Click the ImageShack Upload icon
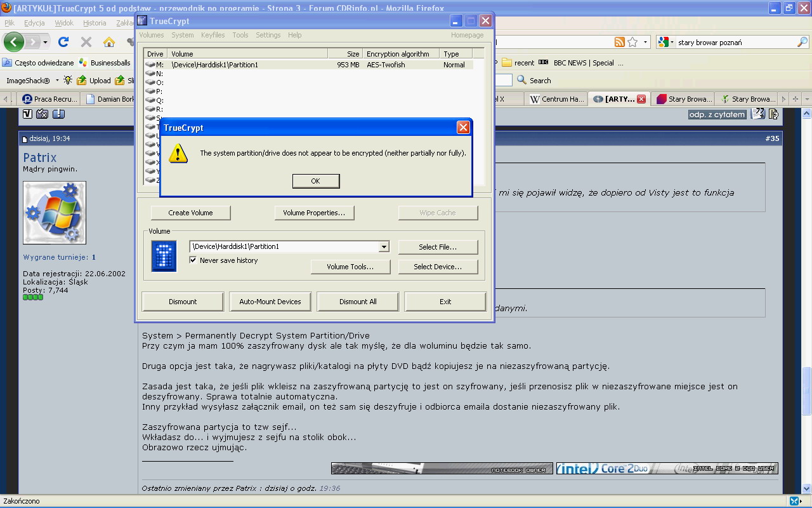The height and width of the screenshot is (508, 812). tap(82, 81)
